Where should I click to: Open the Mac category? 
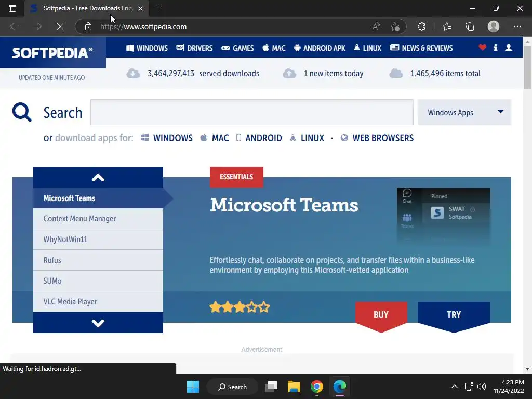(274, 48)
